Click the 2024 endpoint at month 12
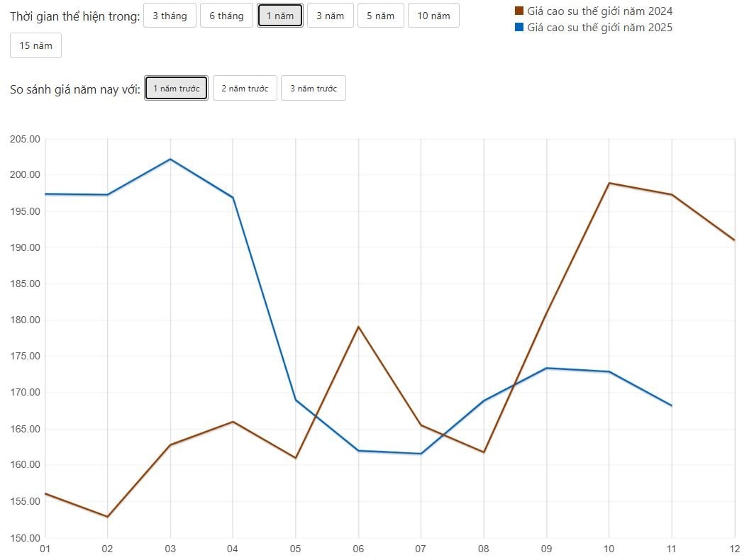The image size is (754, 560). pos(733,240)
